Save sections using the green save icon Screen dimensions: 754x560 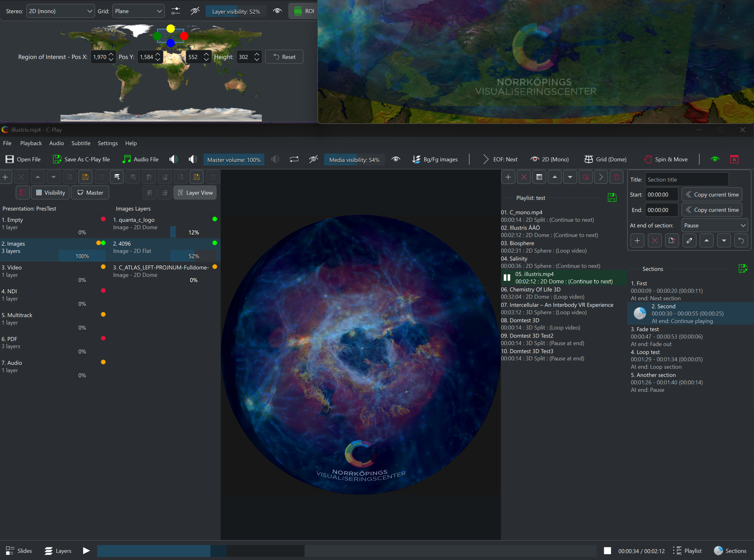point(743,268)
